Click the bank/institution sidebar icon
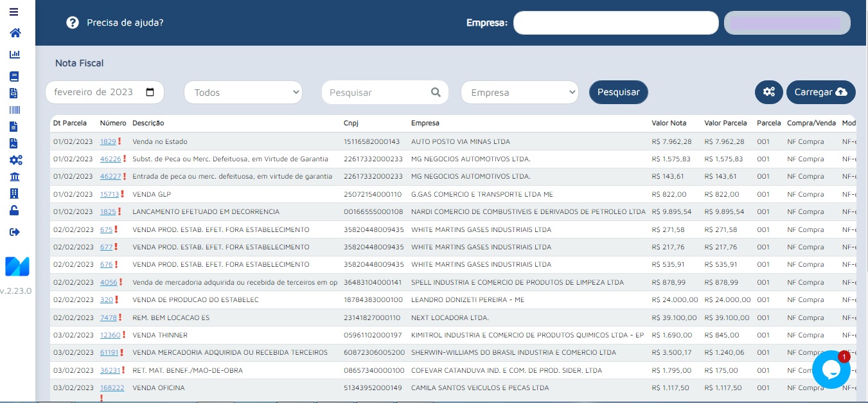The width and height of the screenshot is (868, 403). click(x=14, y=176)
